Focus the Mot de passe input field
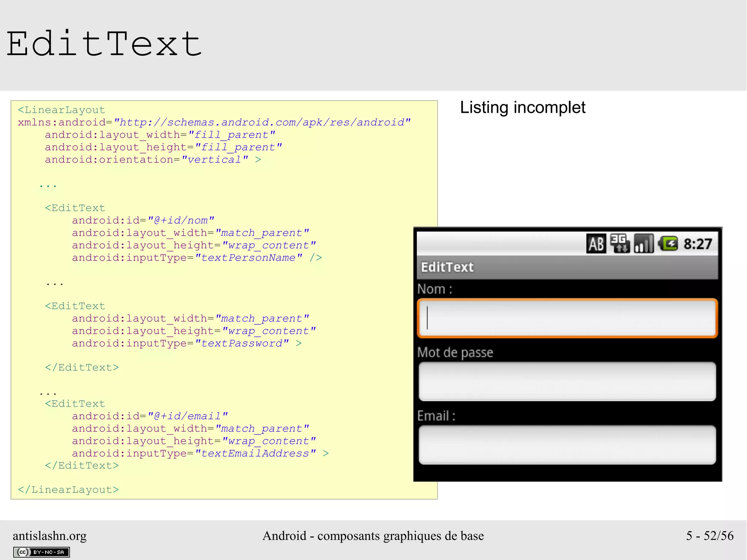This screenshot has width=747, height=560. point(567,382)
